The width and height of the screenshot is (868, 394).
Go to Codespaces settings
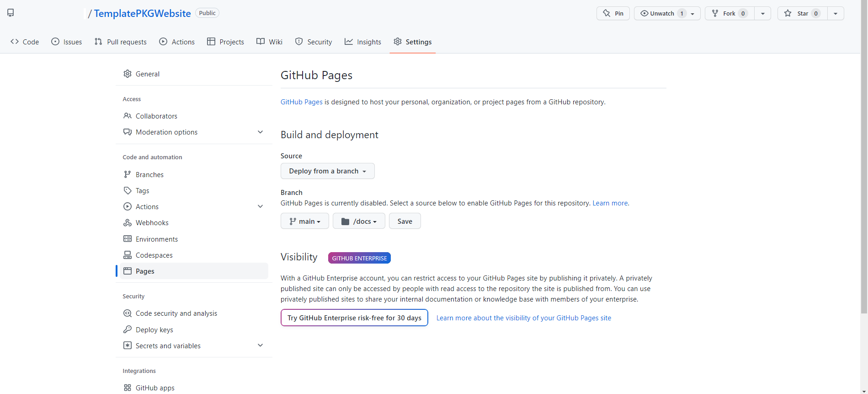(x=194, y=255)
